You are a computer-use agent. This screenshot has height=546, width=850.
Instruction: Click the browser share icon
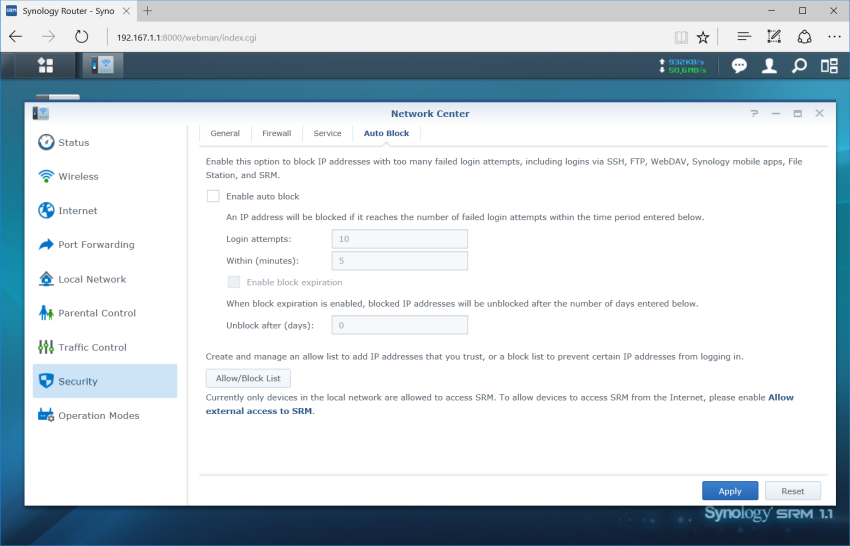tap(804, 36)
